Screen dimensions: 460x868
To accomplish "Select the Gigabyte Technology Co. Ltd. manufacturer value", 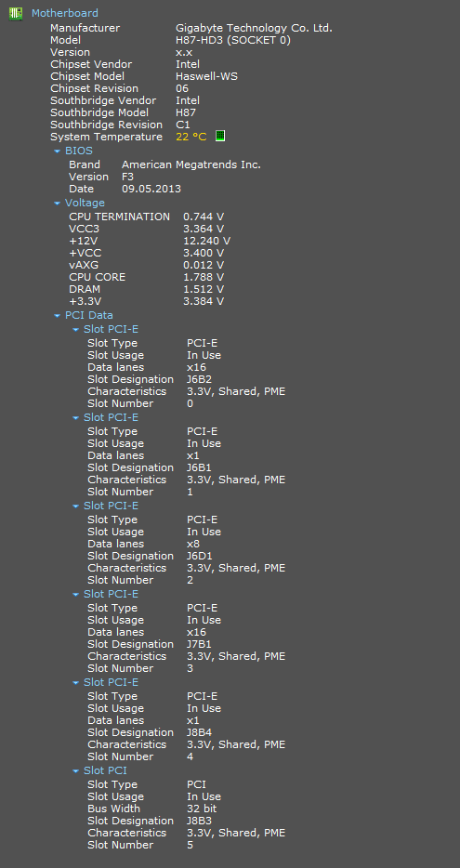I will pyautogui.click(x=254, y=28).
